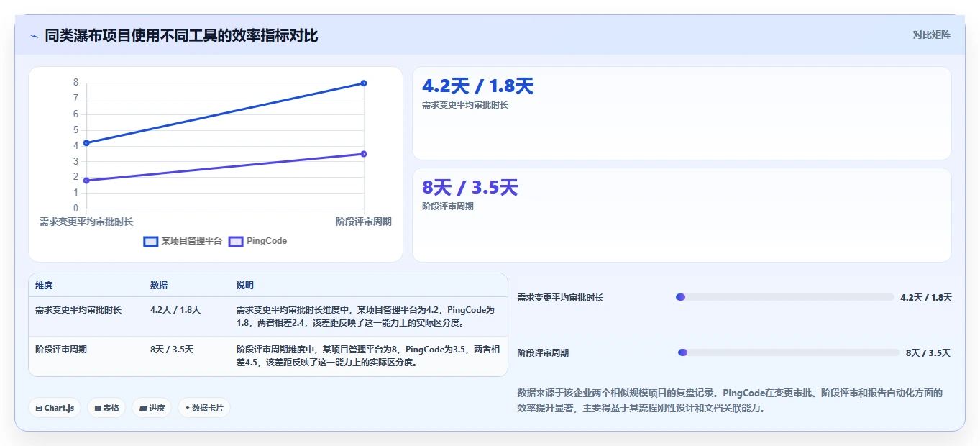The width and height of the screenshot is (980, 446).
Task: Click the 8天 / 3.5天 data card
Action: point(682,215)
